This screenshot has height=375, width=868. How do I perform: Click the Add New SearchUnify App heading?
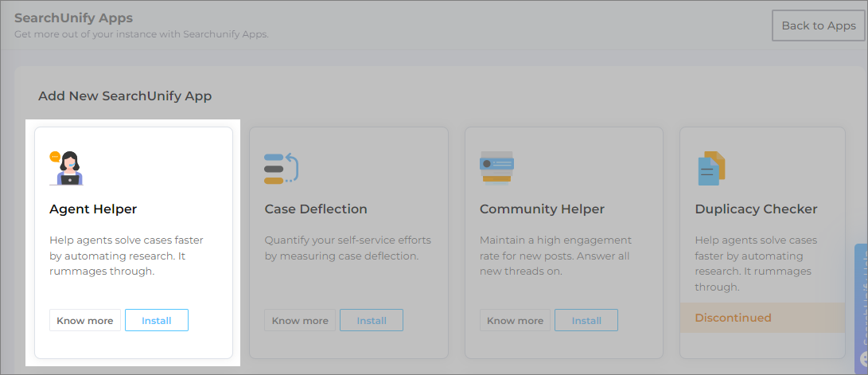125,96
